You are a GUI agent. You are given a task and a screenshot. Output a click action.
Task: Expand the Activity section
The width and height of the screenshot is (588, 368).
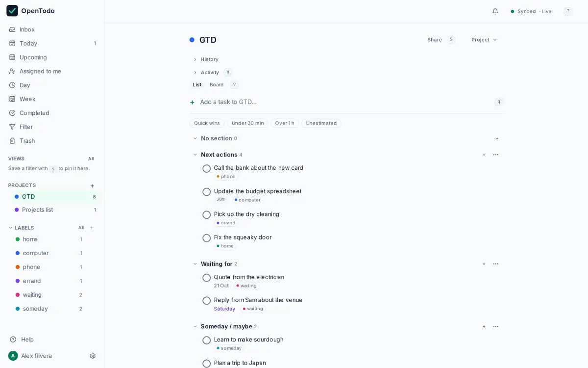pyautogui.click(x=206, y=72)
